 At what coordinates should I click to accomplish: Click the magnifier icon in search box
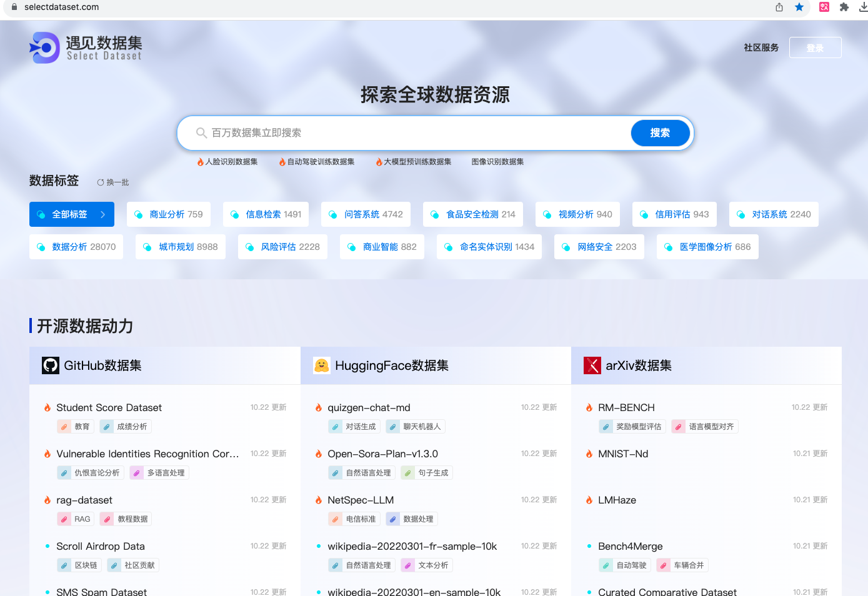[x=201, y=133]
